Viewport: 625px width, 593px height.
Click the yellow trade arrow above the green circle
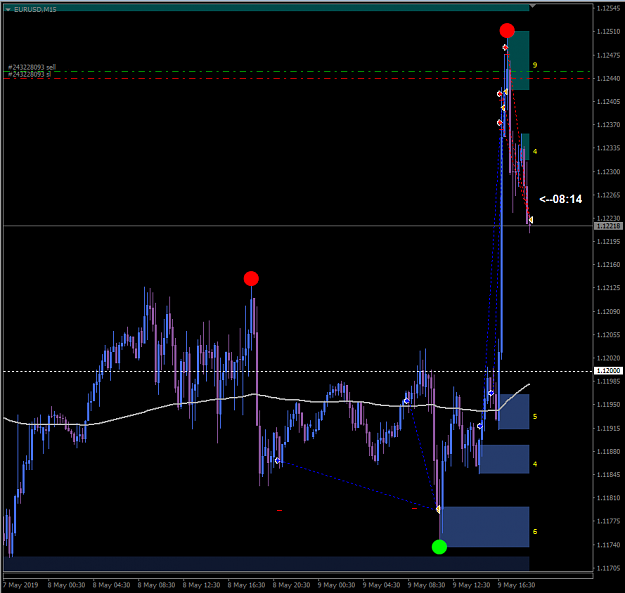coord(438,509)
